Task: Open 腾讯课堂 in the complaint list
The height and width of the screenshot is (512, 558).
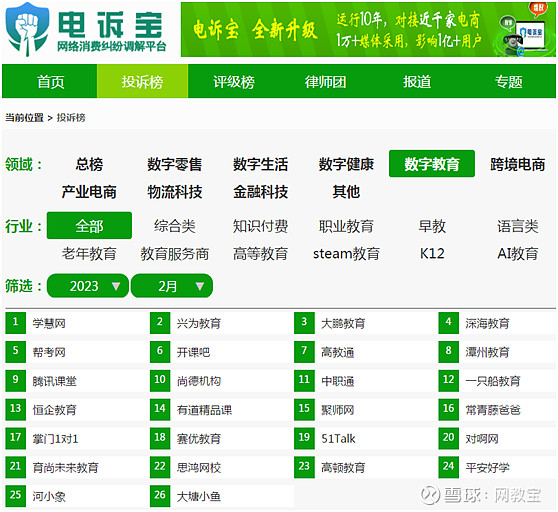Action: coord(54,381)
